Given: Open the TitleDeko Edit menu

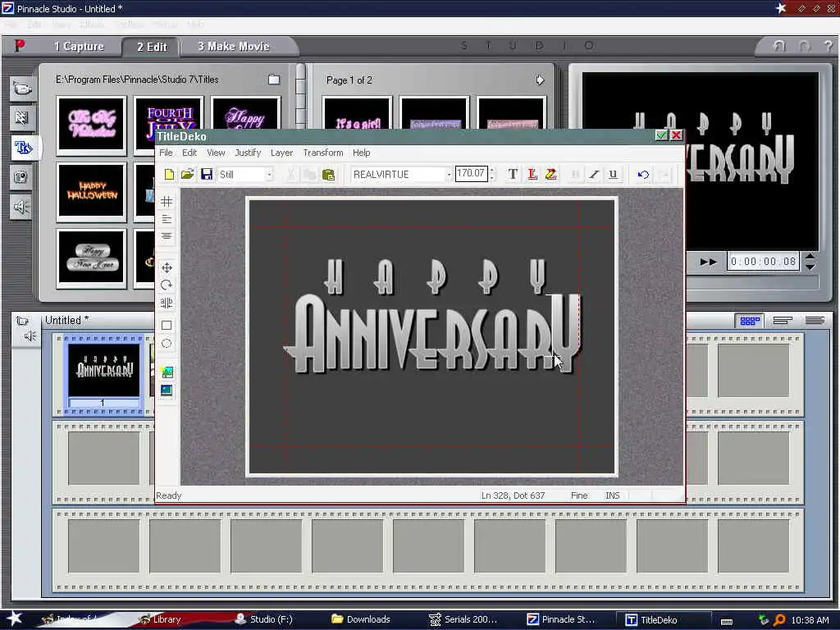Looking at the screenshot, I should pyautogui.click(x=189, y=153).
